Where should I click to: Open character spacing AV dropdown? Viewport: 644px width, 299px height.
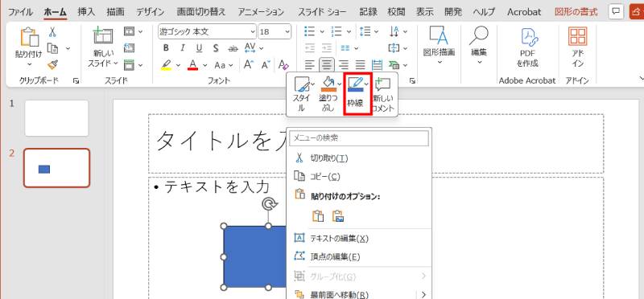253,48
